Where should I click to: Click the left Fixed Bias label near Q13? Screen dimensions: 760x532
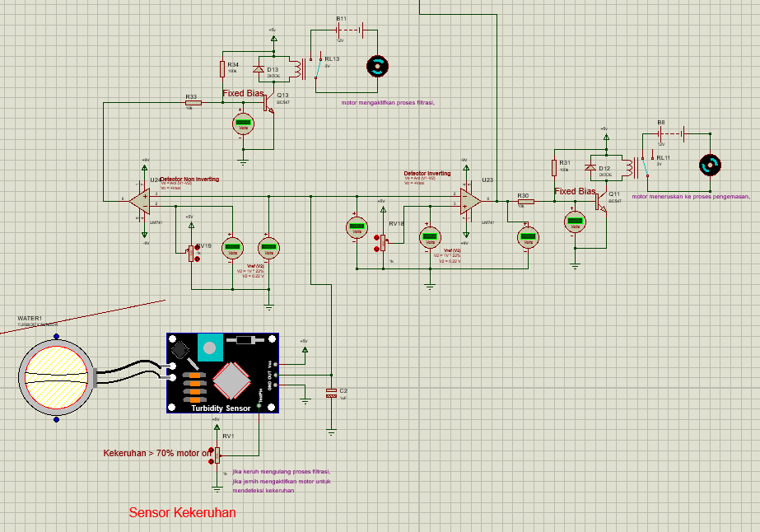244,93
